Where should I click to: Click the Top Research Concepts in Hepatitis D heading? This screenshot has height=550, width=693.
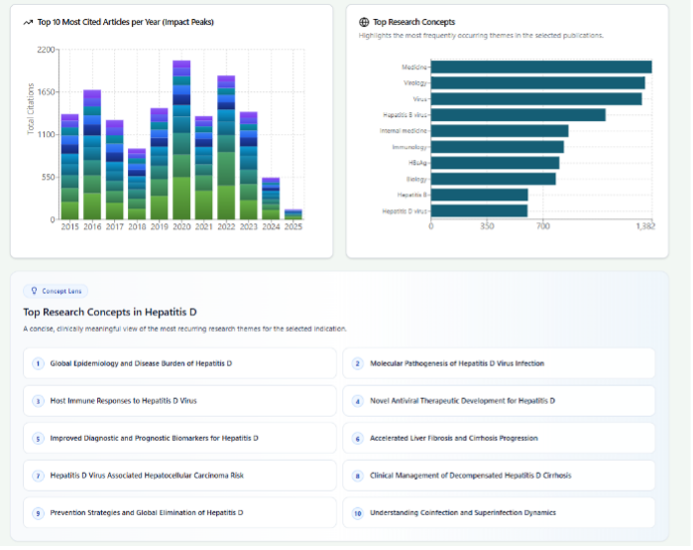point(110,313)
